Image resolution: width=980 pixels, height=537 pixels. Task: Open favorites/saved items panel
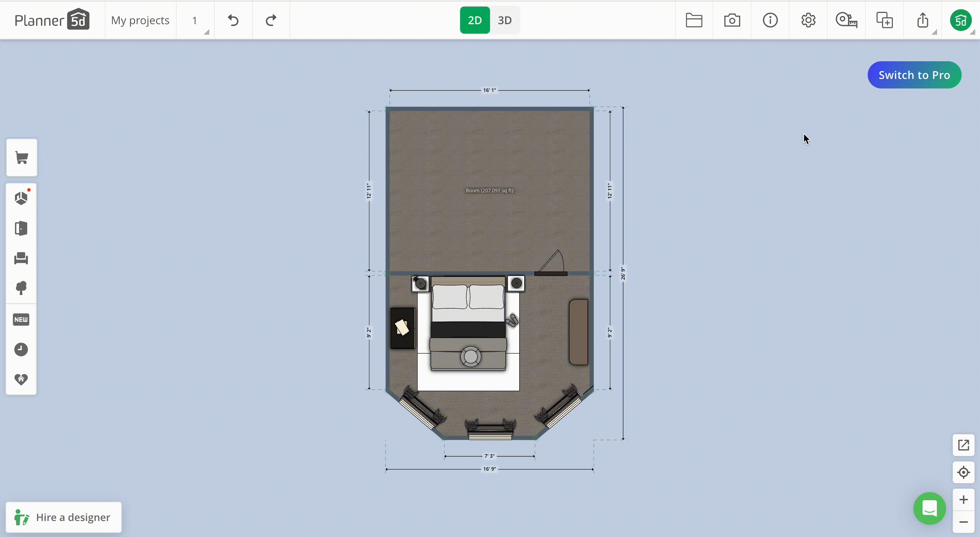tap(21, 379)
